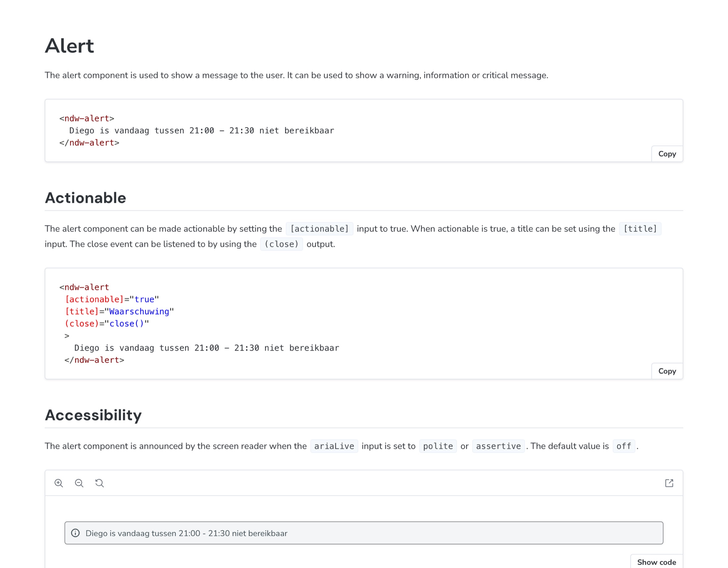Click the info icon inside the alert
This screenshot has height=568, width=728.
click(x=75, y=533)
